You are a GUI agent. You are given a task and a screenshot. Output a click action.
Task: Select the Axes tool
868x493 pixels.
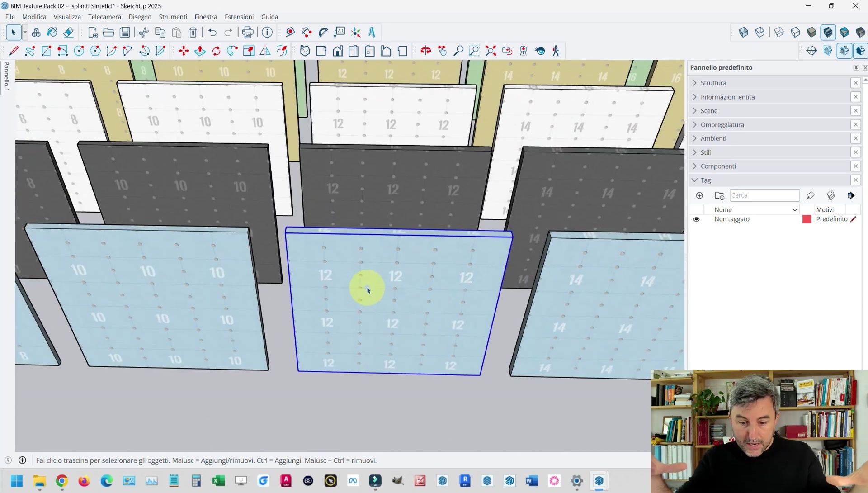click(x=356, y=32)
